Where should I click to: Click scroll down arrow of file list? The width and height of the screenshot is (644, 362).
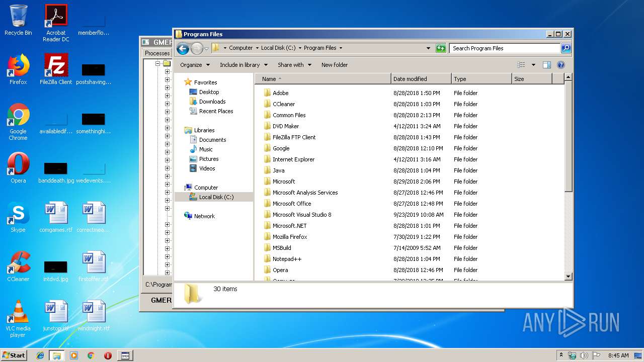click(x=569, y=276)
